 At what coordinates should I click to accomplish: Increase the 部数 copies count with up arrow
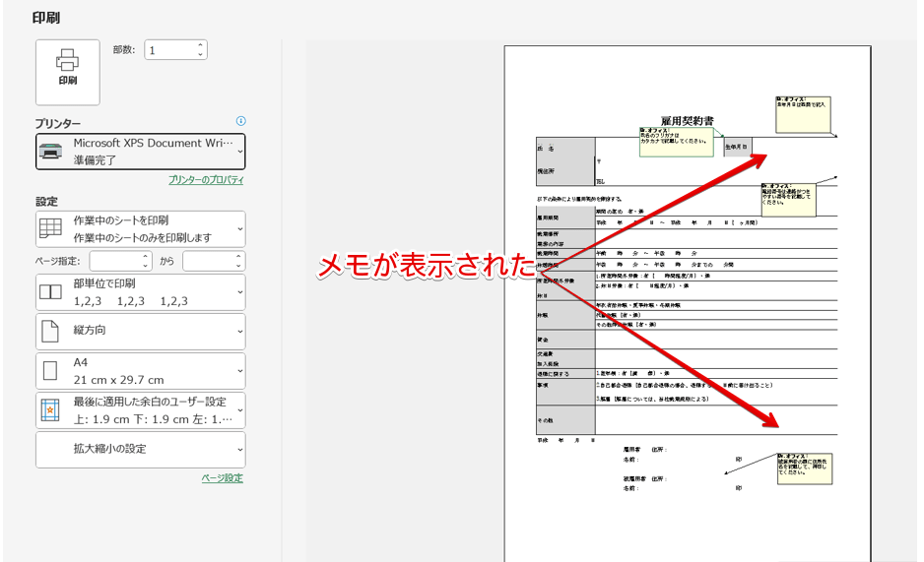(x=201, y=45)
